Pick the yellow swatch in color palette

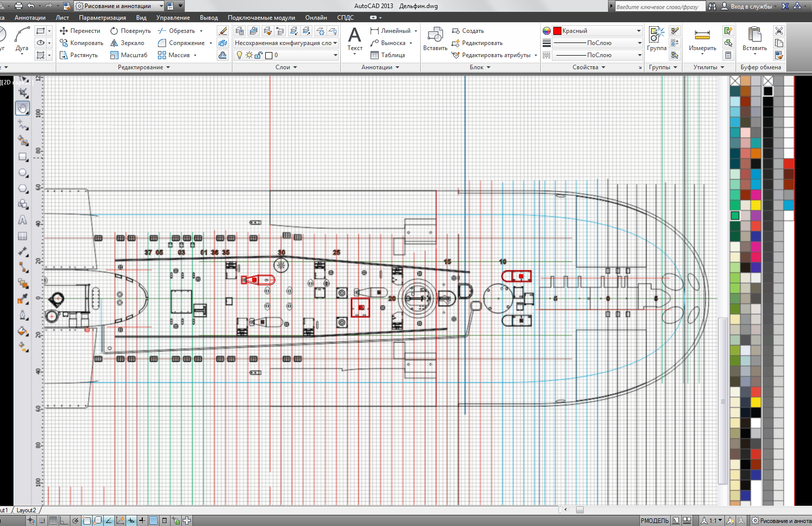click(x=756, y=205)
